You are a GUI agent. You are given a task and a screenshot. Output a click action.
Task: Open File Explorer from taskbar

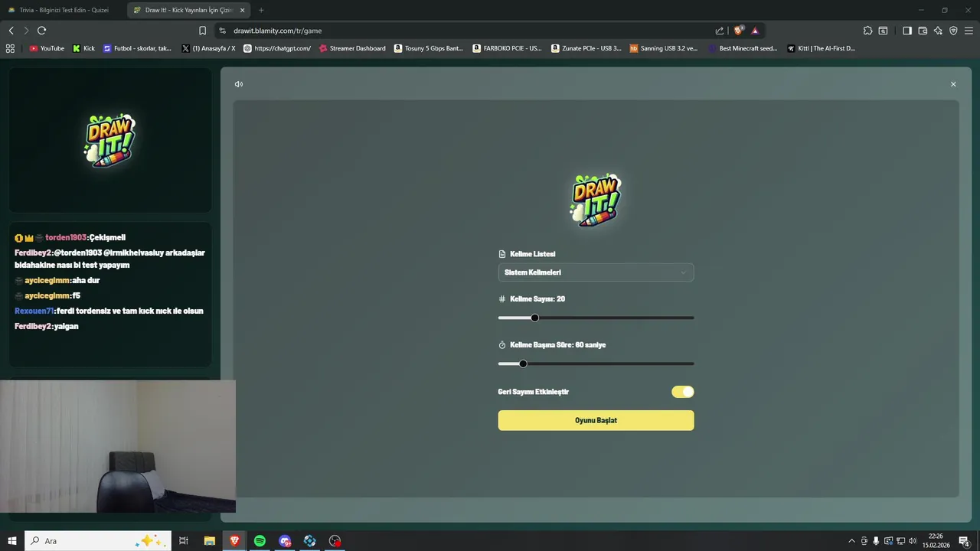(209, 541)
